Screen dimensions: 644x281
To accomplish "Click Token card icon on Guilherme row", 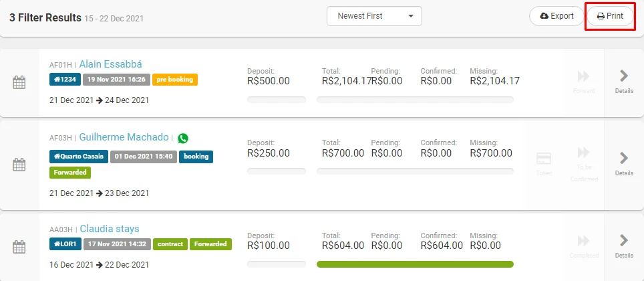I will [544, 159].
